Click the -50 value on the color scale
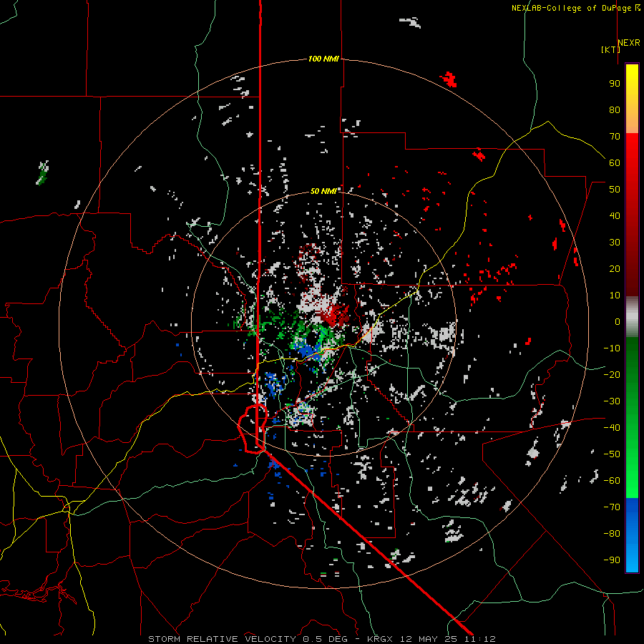The image size is (644, 644). tap(612, 454)
